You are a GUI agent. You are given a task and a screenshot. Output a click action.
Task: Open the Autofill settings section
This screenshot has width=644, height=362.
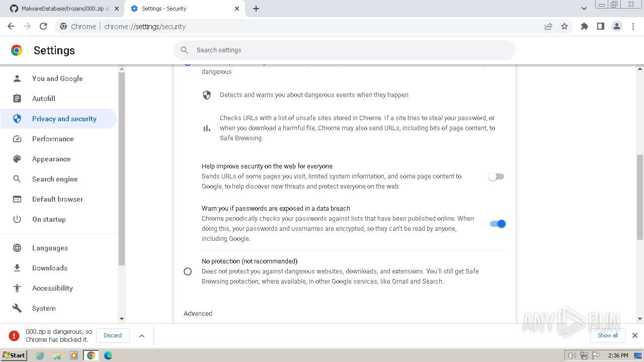pos(58,99)
